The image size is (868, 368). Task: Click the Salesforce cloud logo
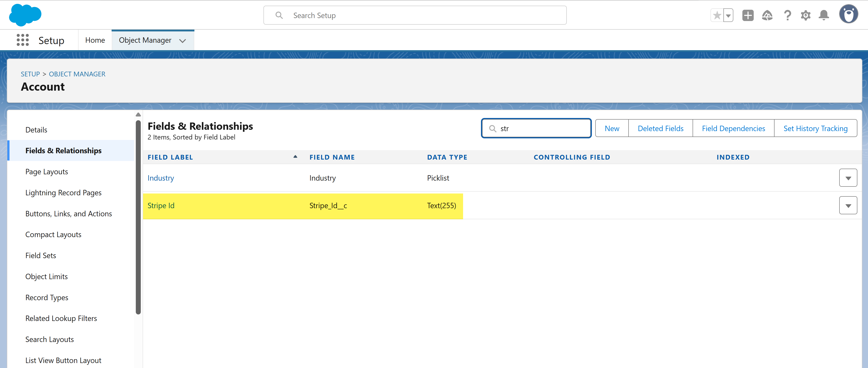[25, 15]
